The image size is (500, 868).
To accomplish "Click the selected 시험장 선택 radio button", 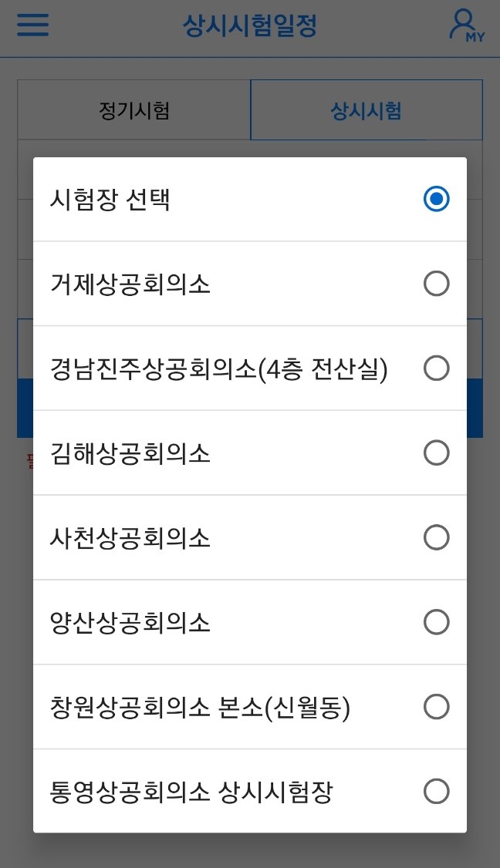I will (x=437, y=199).
